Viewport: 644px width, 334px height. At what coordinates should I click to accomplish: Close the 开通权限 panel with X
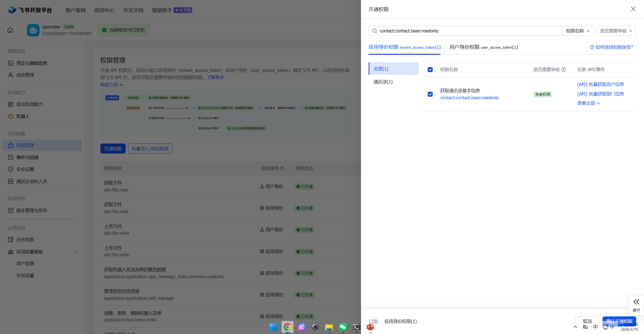[x=633, y=9]
